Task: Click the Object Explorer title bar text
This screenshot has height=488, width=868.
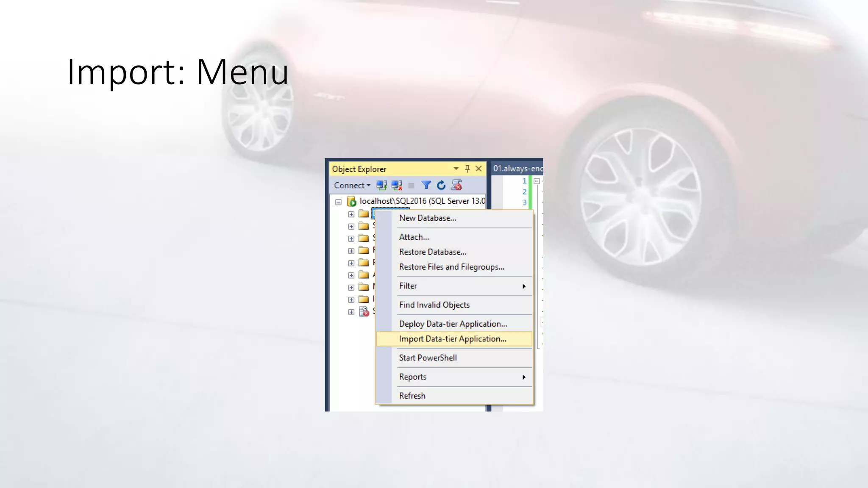Action: coord(359,169)
